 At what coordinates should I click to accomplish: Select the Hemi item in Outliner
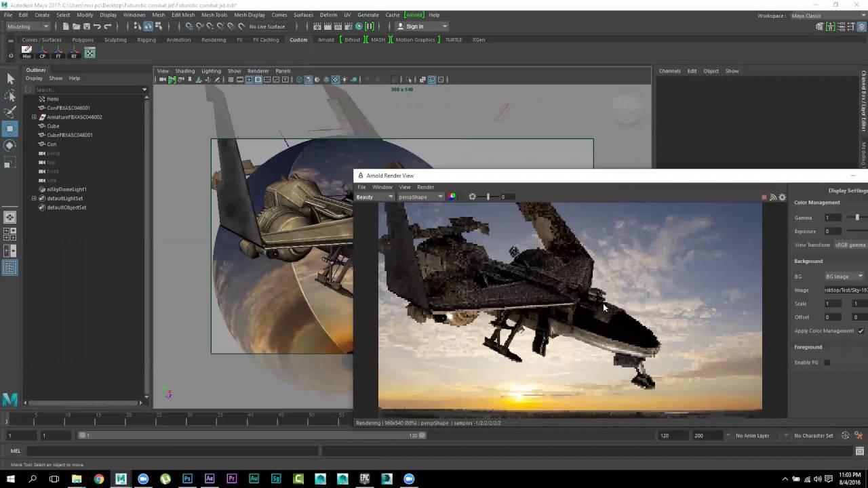pyautogui.click(x=52, y=99)
